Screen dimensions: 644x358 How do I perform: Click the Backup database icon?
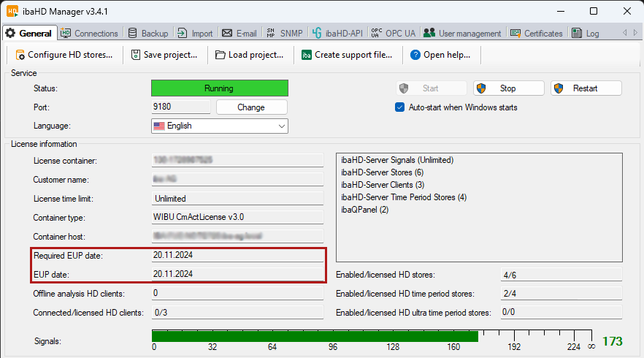(x=132, y=34)
